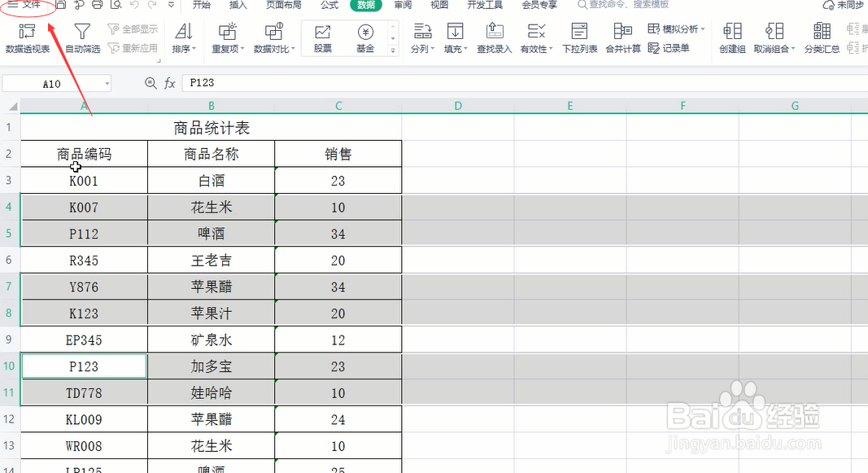
Task: Click Reapply (重新应用) filter button
Action: point(133,47)
